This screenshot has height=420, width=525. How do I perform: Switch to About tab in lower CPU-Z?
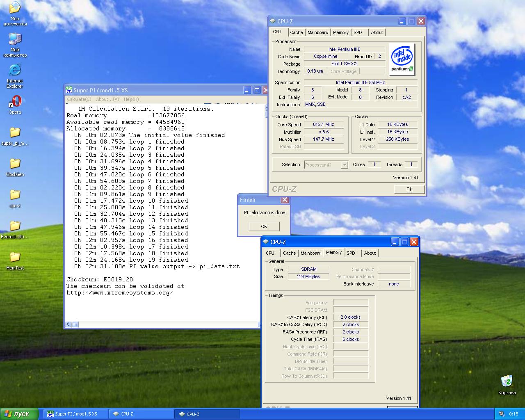coord(370,253)
